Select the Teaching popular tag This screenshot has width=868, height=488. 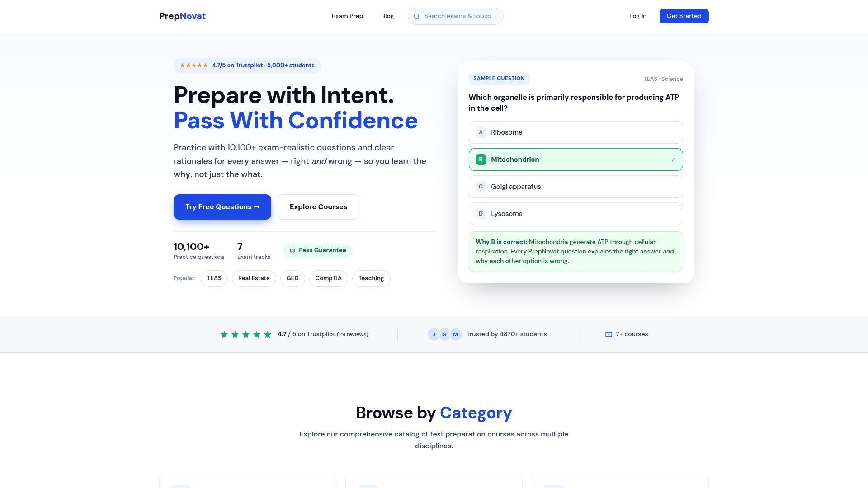point(371,278)
